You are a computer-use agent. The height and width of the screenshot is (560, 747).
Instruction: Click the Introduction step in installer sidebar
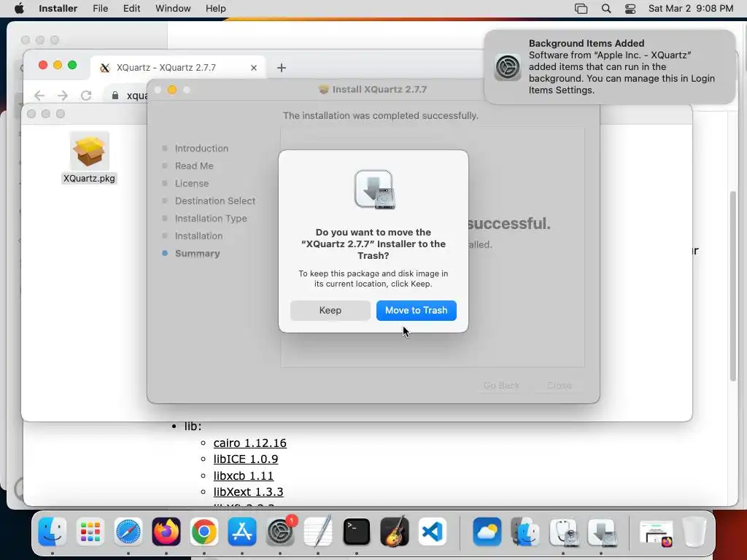click(201, 148)
